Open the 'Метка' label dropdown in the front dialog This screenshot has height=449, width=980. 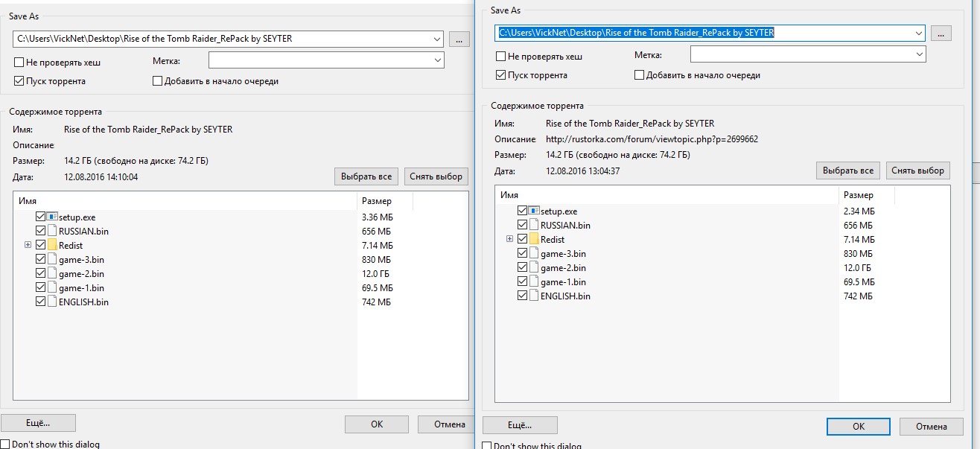(918, 54)
